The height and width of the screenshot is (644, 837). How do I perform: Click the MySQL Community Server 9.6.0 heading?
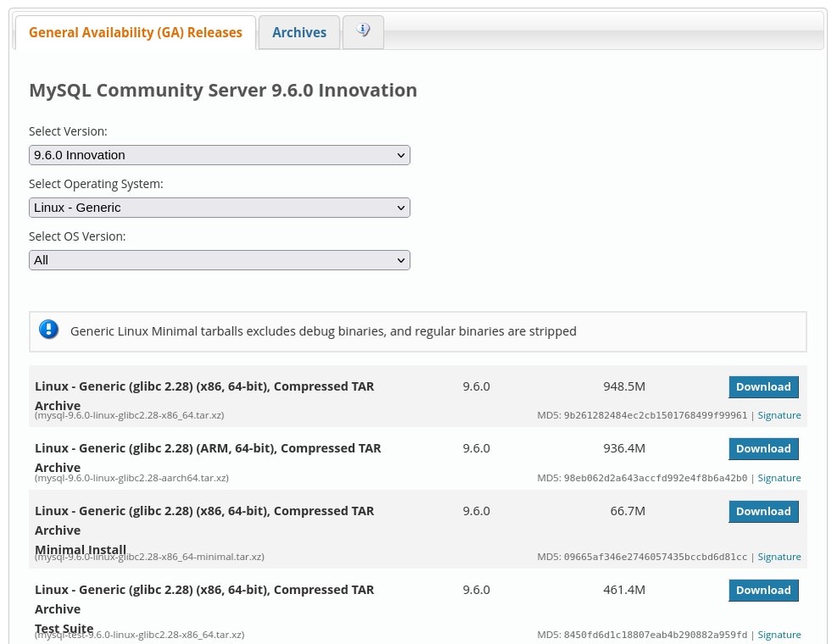coord(223,90)
